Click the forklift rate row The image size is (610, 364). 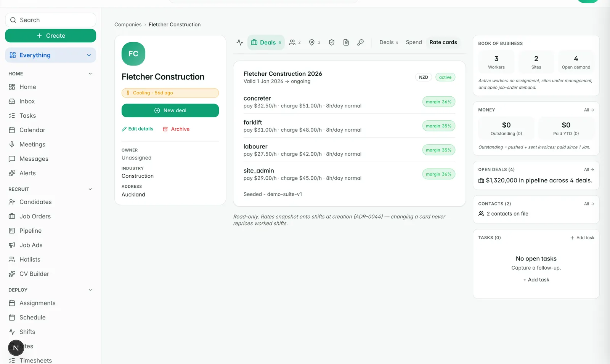coord(349,126)
